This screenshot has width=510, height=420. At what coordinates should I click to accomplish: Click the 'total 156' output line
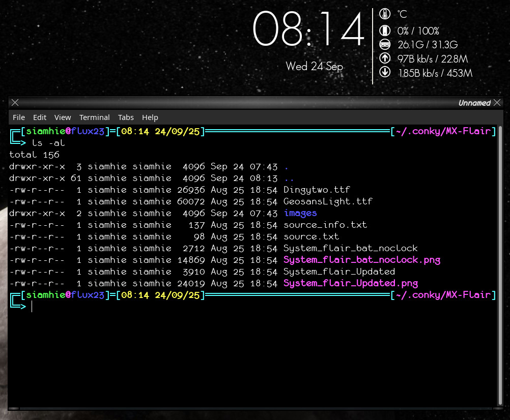pyautogui.click(x=34, y=155)
